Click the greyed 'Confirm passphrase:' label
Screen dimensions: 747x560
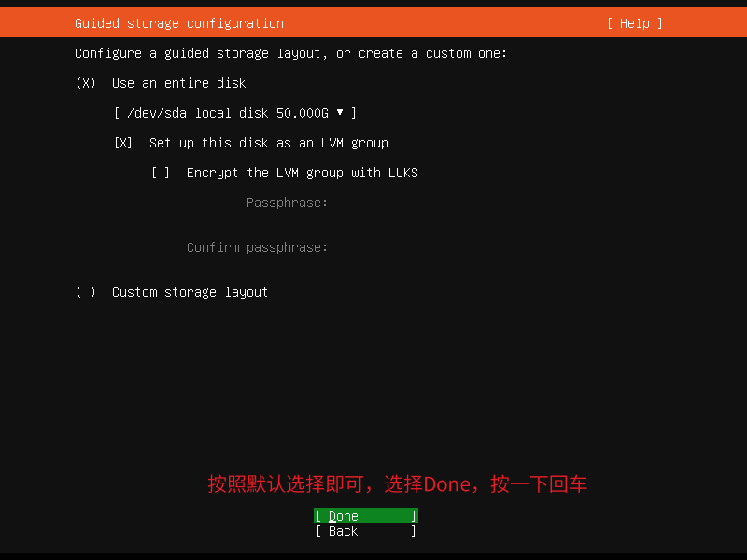pos(258,247)
